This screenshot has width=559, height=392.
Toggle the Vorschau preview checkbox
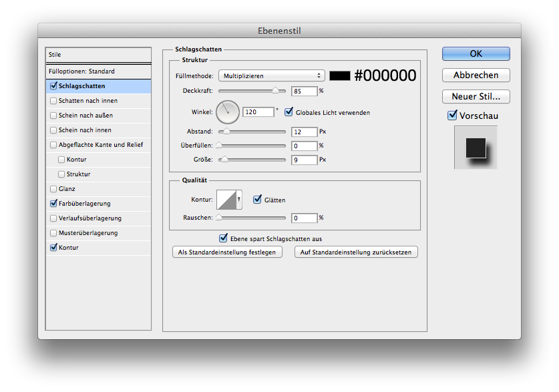tap(452, 116)
